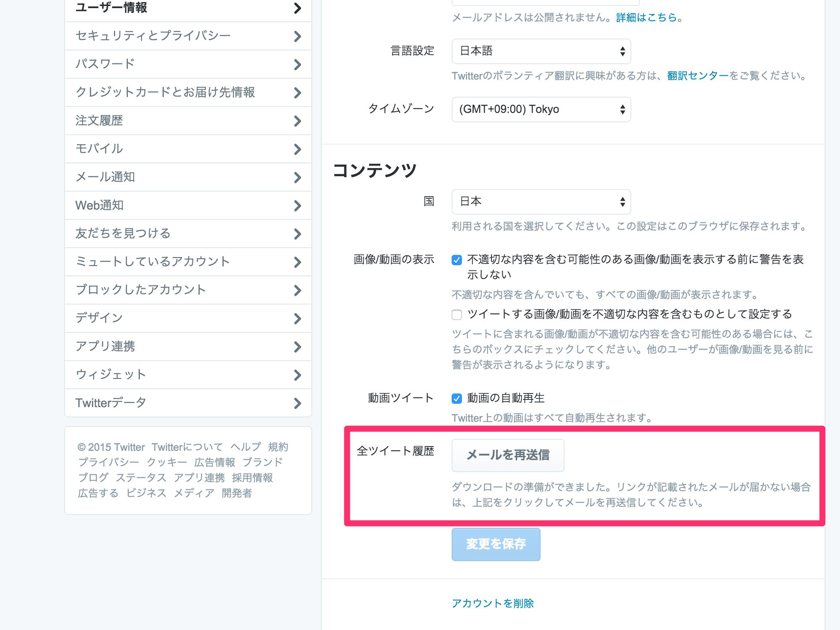Uncheck the sensitive media warning checkbox
This screenshot has width=840, height=630.
457,260
